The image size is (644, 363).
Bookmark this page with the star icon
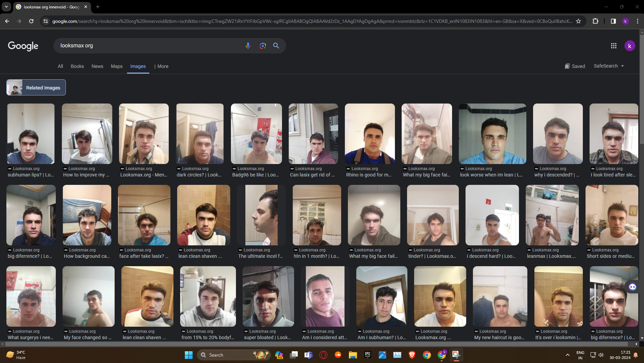578,21
